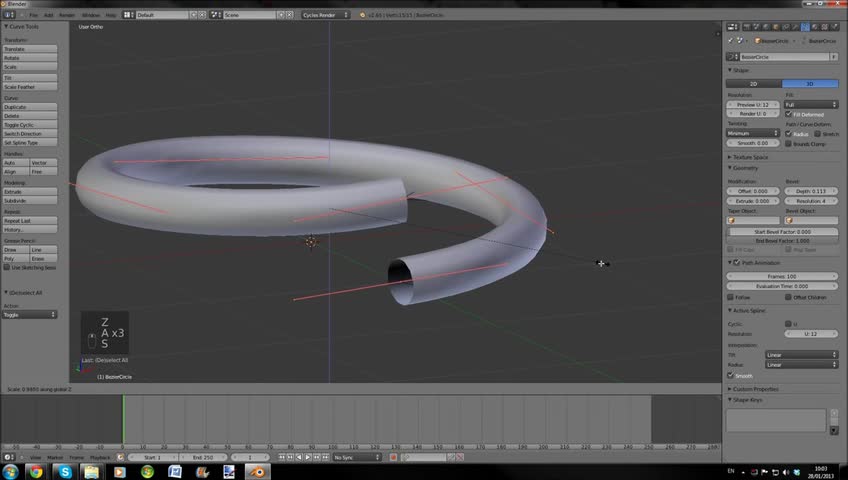
Task: Toggle the Smooth checkbox in Active Spline
Action: (731, 375)
